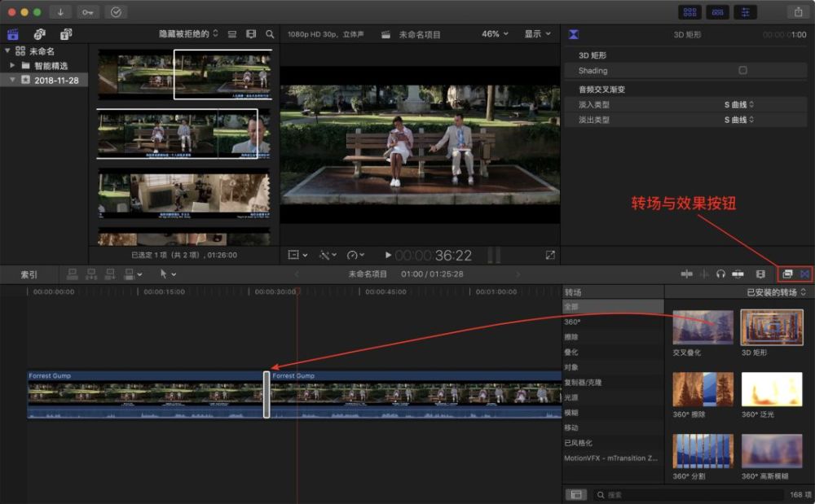815x504 pixels.
Task: Toggle the solo headphones icon
Action: tap(720, 274)
